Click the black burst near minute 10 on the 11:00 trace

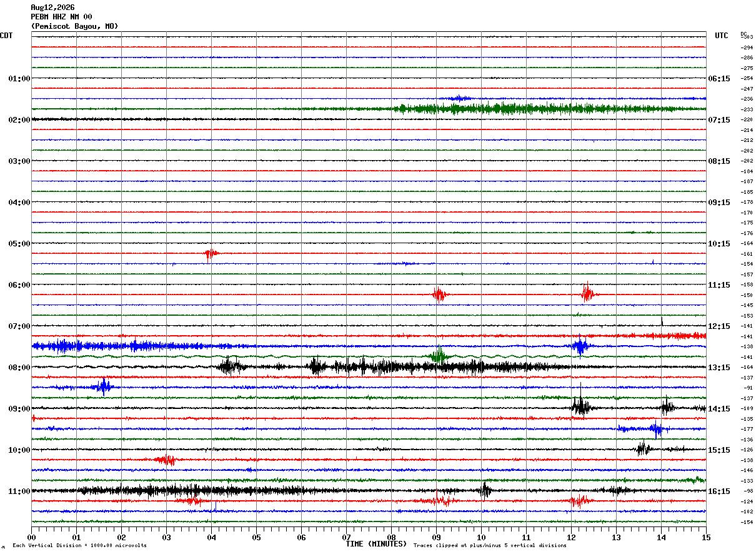[485, 490]
